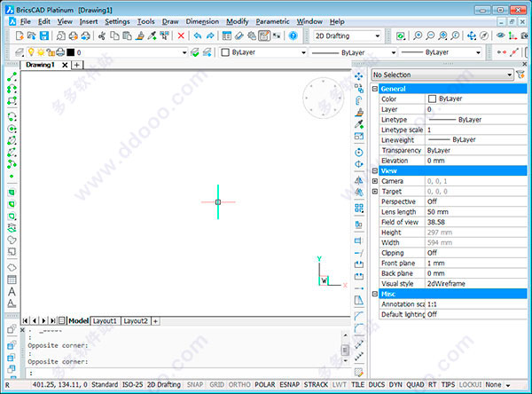Click the Print icon in toolbar
532x394 pixels.
[74, 35]
